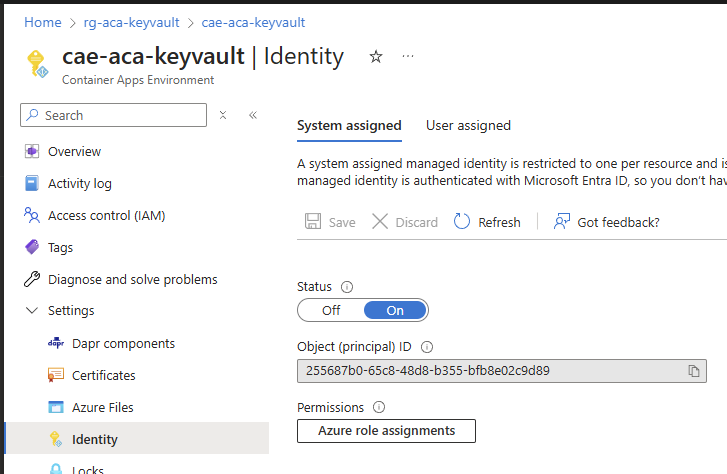This screenshot has height=474, width=727.
Task: Copy the Object principal ID
Action: (x=694, y=371)
